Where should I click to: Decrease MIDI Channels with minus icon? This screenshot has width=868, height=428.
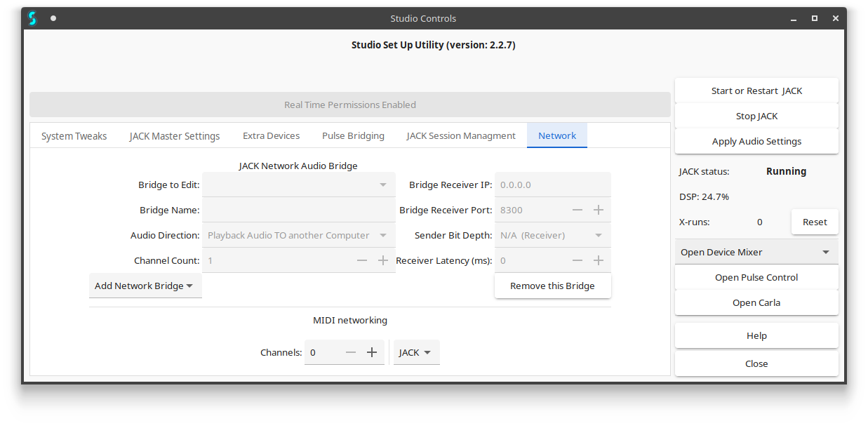pyautogui.click(x=351, y=352)
